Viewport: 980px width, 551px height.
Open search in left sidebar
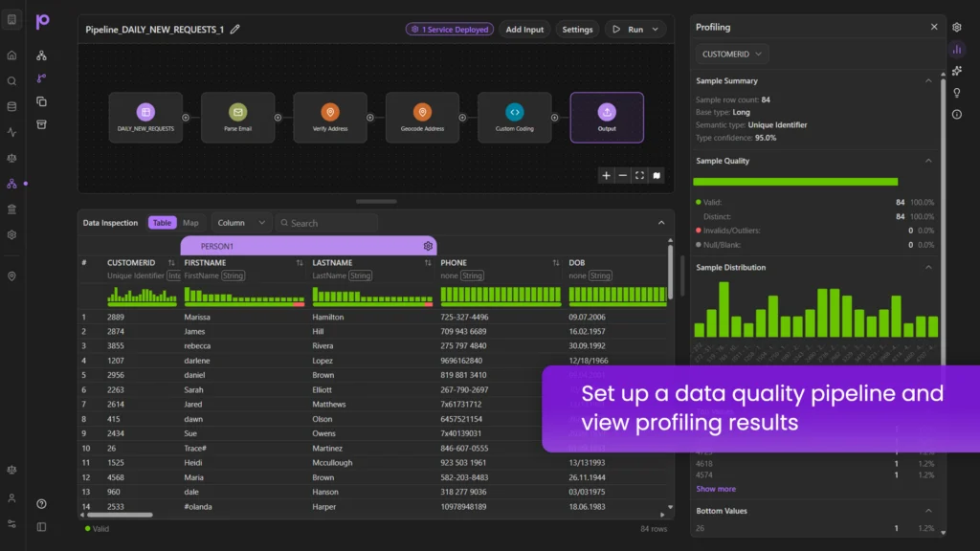(11, 81)
